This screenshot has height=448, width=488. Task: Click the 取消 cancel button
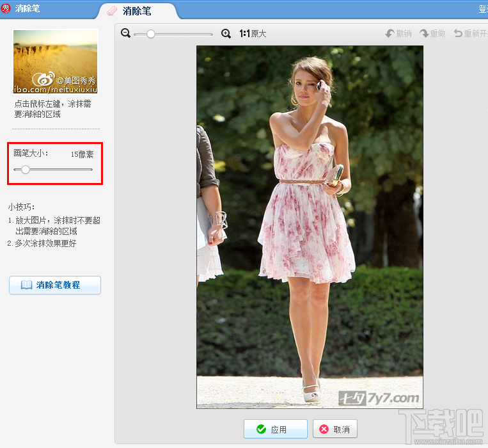tap(335, 429)
